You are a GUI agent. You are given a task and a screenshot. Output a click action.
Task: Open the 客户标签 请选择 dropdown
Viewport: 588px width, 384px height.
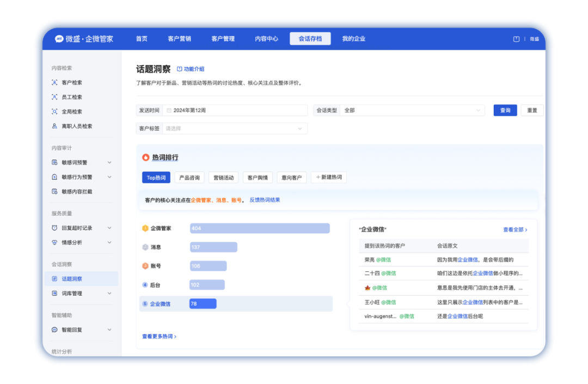[235, 129]
